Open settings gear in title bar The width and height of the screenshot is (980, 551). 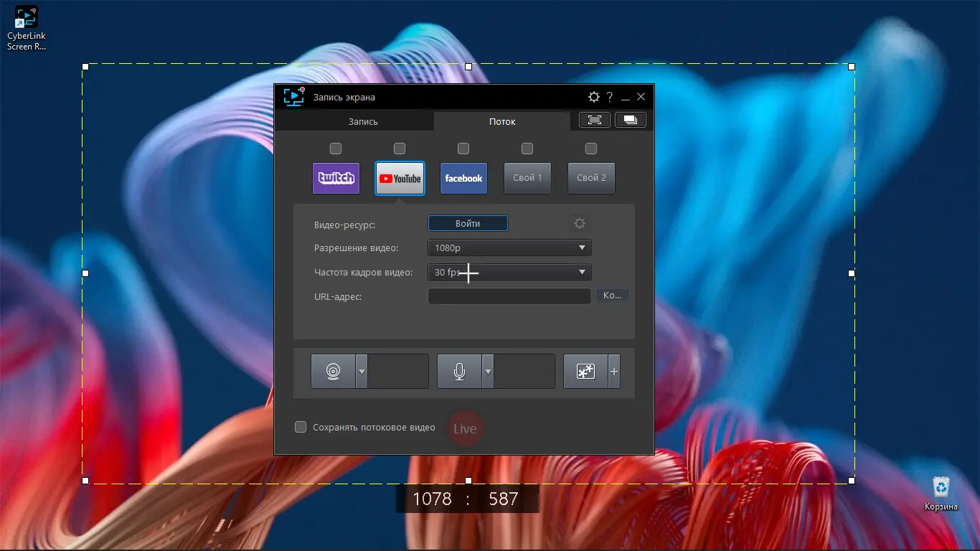click(x=593, y=97)
